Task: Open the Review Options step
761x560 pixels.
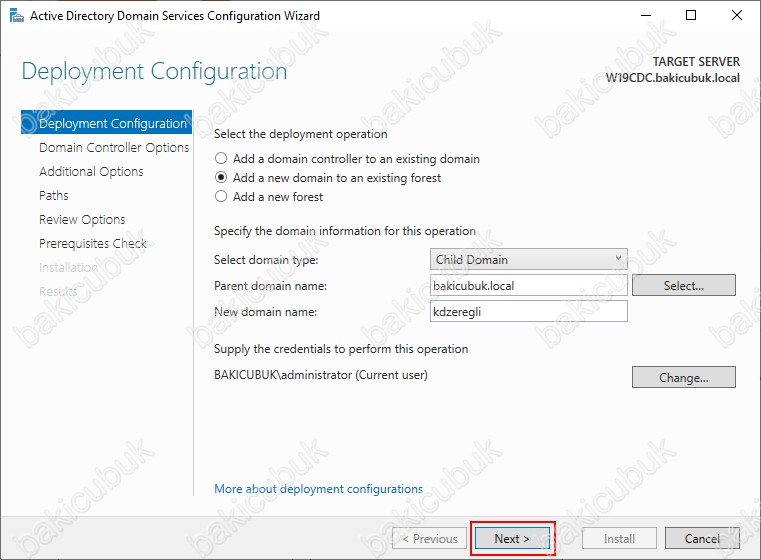Action: [x=82, y=219]
